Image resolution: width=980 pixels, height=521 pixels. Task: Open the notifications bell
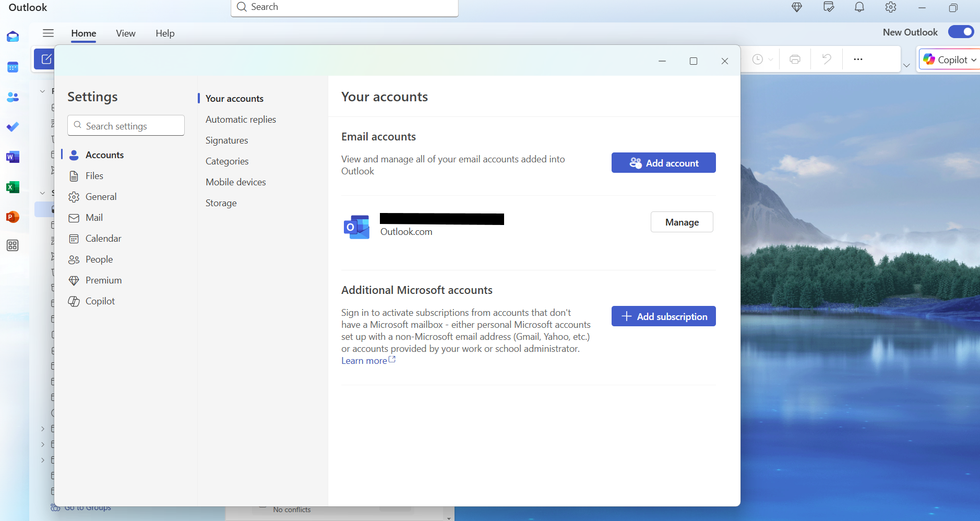click(x=859, y=7)
